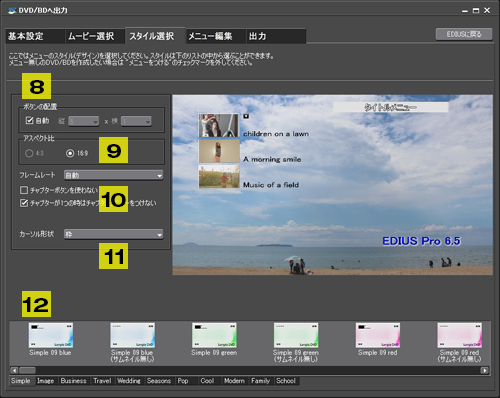Expand the フレームレート dropdown
The height and width of the screenshot is (398, 500).
coord(114,175)
